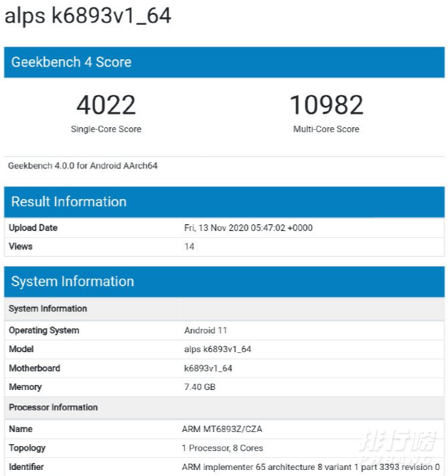This screenshot has height=476, width=448.
Task: Select the ARM MT6893Z/CZA value
Action: 222,429
